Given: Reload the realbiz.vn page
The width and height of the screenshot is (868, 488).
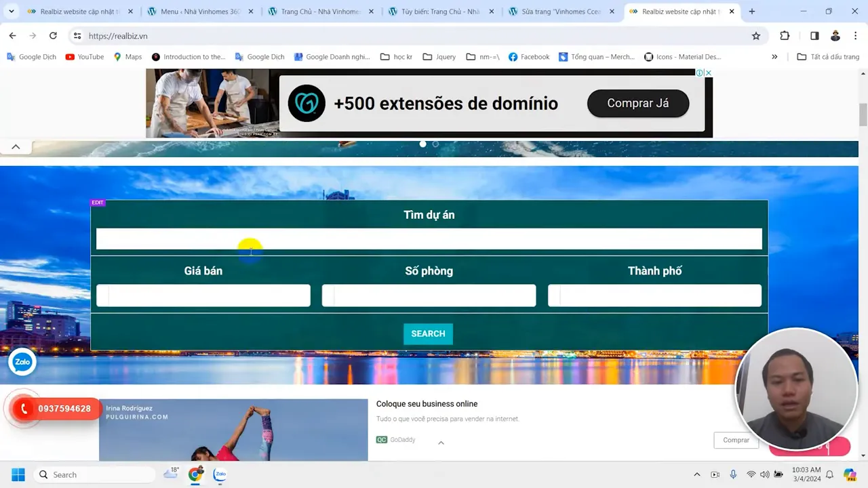Looking at the screenshot, I should pyautogui.click(x=53, y=36).
